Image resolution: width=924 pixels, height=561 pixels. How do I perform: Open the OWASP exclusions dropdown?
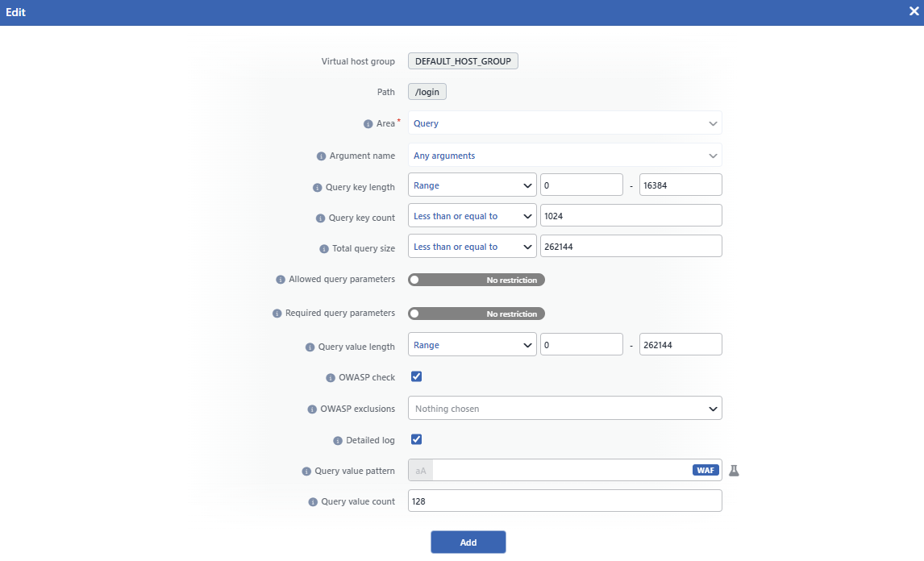pyautogui.click(x=565, y=409)
